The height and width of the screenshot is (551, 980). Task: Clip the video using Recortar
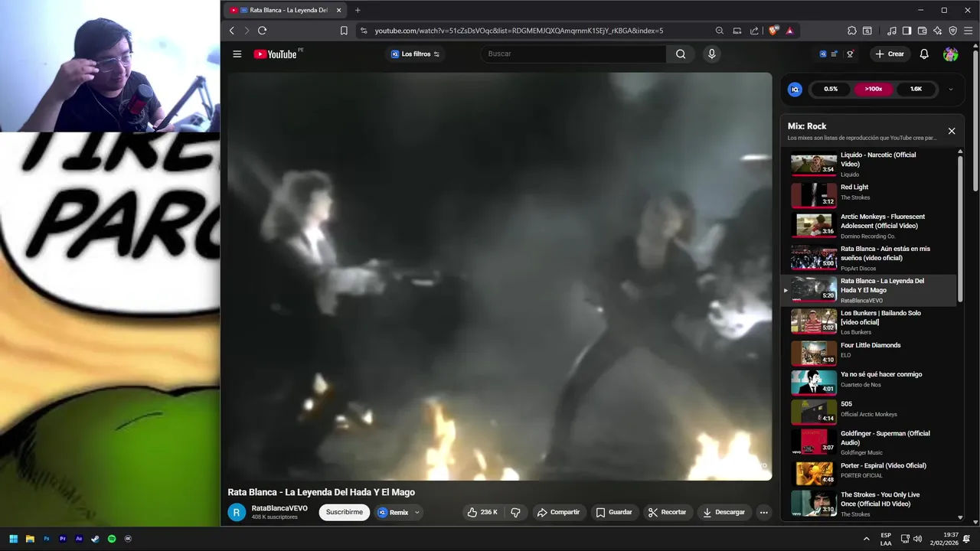[x=667, y=512]
